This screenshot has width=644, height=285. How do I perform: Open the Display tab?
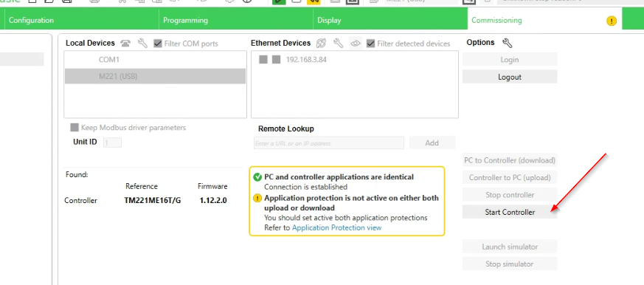click(390, 20)
